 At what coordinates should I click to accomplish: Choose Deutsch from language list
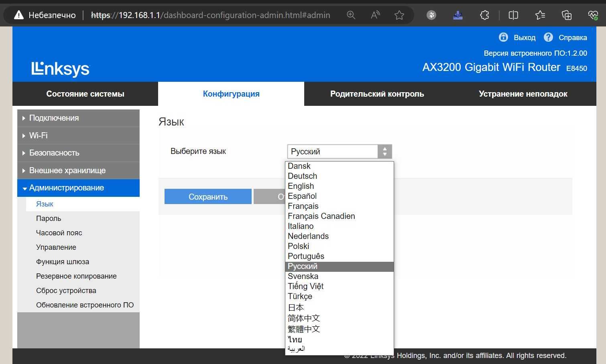(x=340, y=176)
